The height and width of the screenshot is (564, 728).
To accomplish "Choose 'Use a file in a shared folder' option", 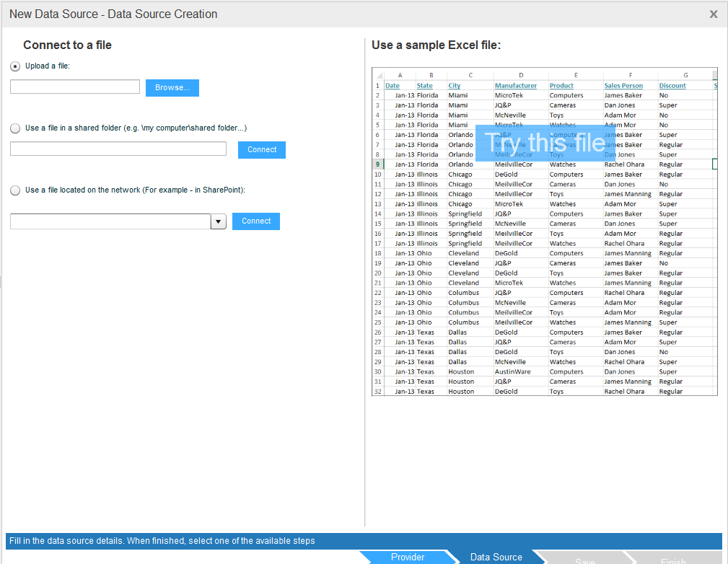I will tap(15, 128).
